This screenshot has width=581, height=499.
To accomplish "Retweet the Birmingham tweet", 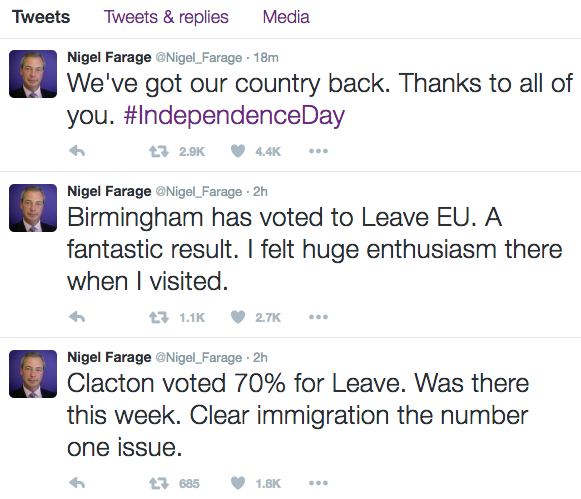I will pos(159,317).
